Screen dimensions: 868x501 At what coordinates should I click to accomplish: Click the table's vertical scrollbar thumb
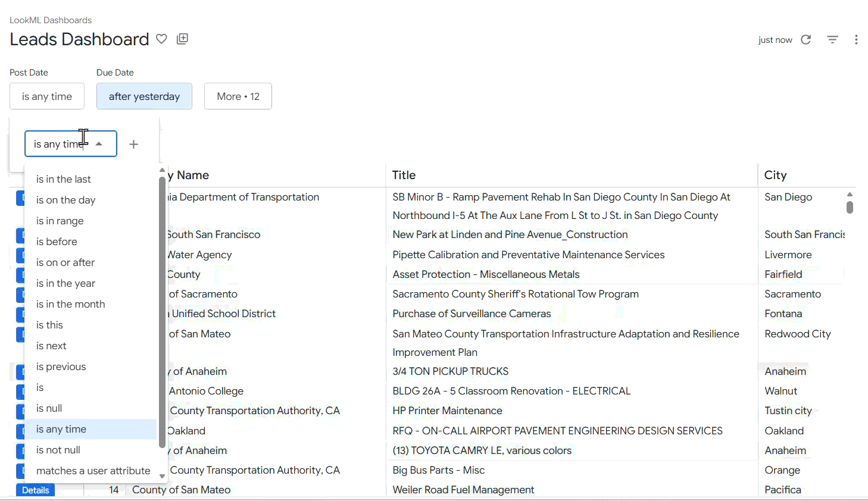pos(850,207)
